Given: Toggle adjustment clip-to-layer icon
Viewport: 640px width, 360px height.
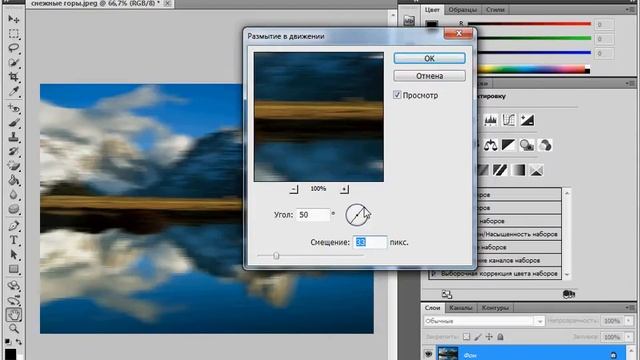Looking at the screenshot, I should [x=569, y=294].
